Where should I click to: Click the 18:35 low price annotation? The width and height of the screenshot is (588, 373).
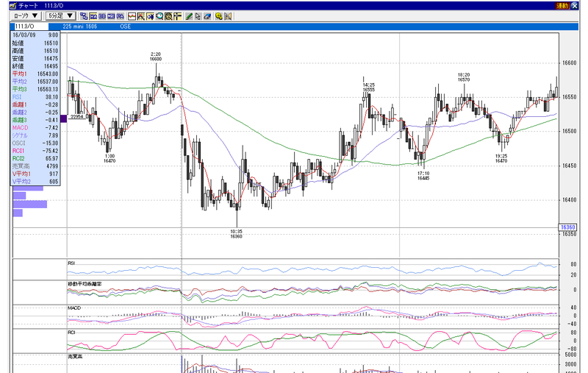click(x=237, y=233)
